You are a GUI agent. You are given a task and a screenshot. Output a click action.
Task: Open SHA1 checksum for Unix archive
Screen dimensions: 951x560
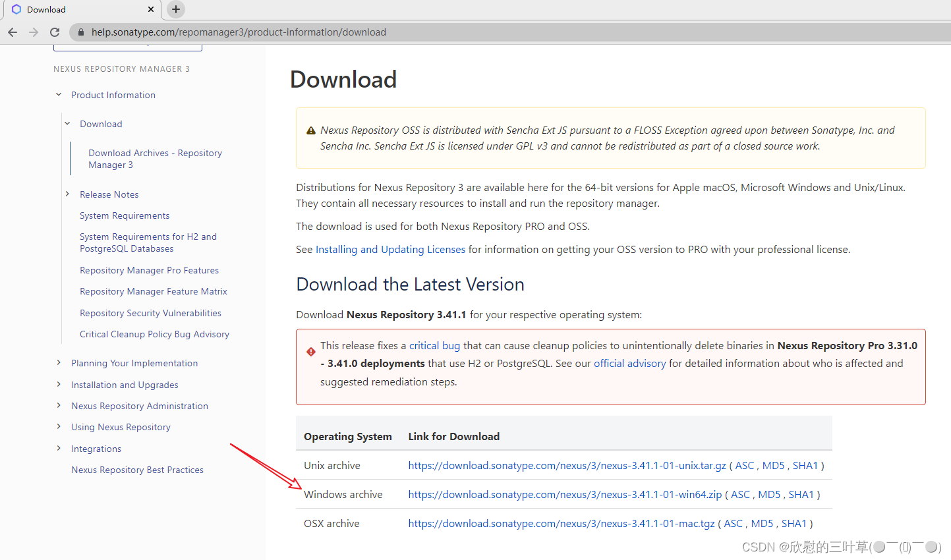tap(805, 465)
